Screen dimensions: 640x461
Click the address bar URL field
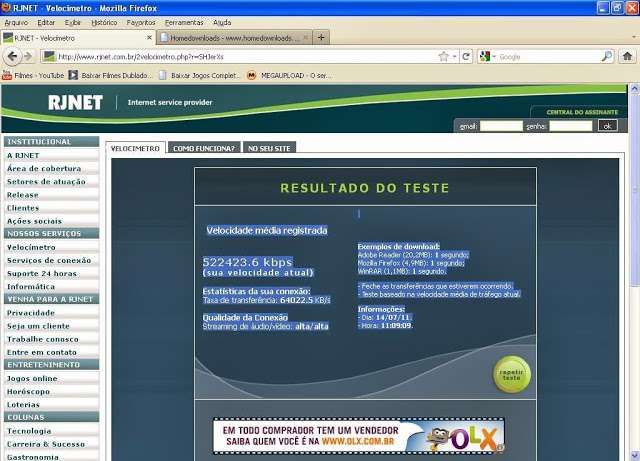(245, 56)
